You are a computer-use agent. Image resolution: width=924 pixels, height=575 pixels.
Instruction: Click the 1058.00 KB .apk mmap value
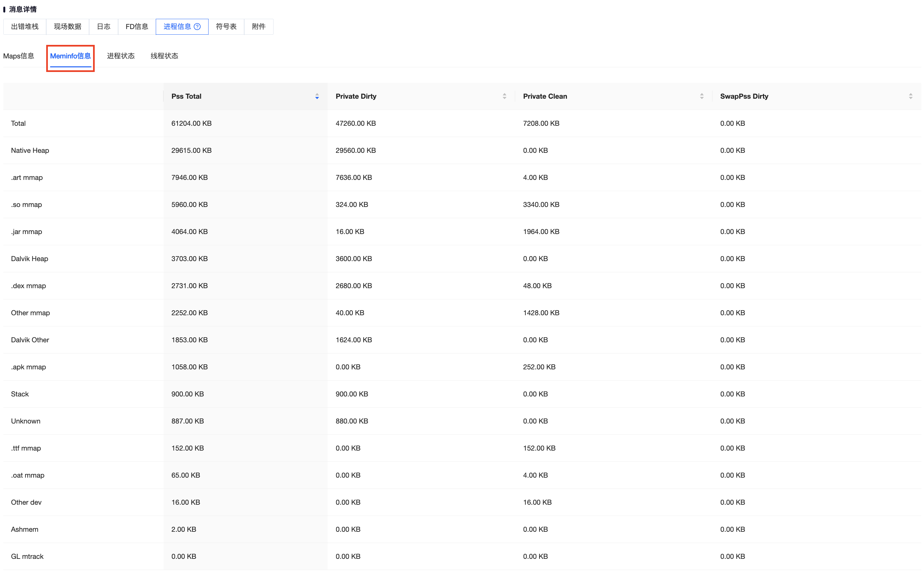click(x=190, y=367)
